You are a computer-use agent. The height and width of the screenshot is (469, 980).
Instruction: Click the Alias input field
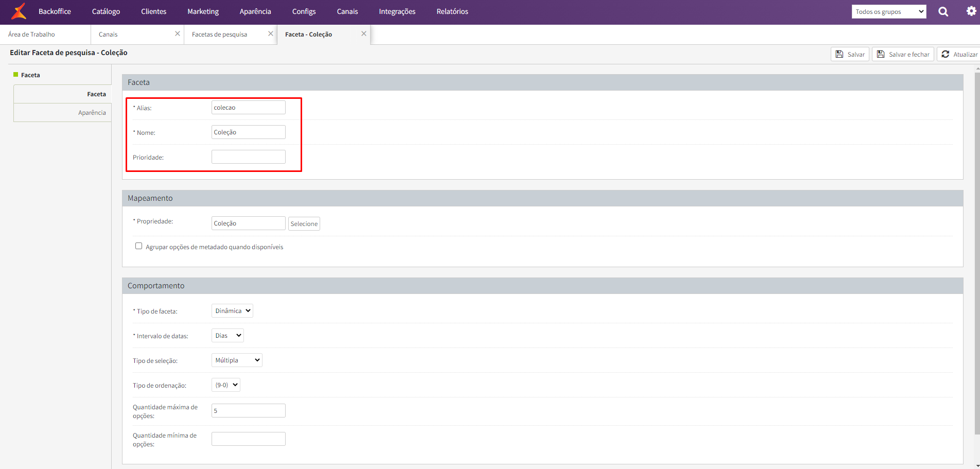coord(249,107)
